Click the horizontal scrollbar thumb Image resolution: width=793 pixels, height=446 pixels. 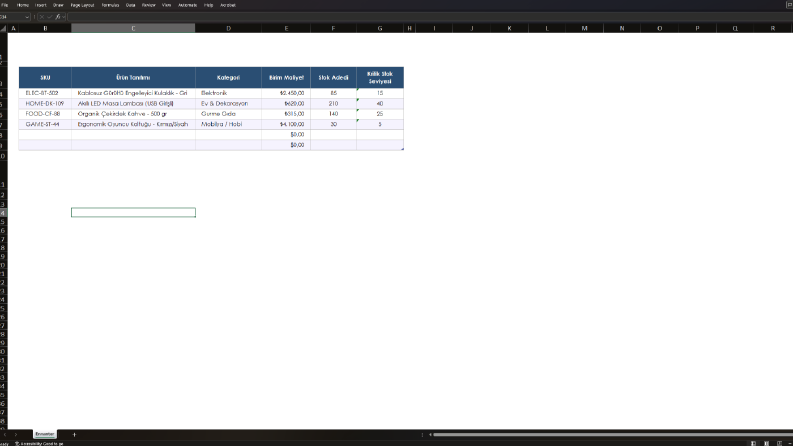tap(612, 434)
